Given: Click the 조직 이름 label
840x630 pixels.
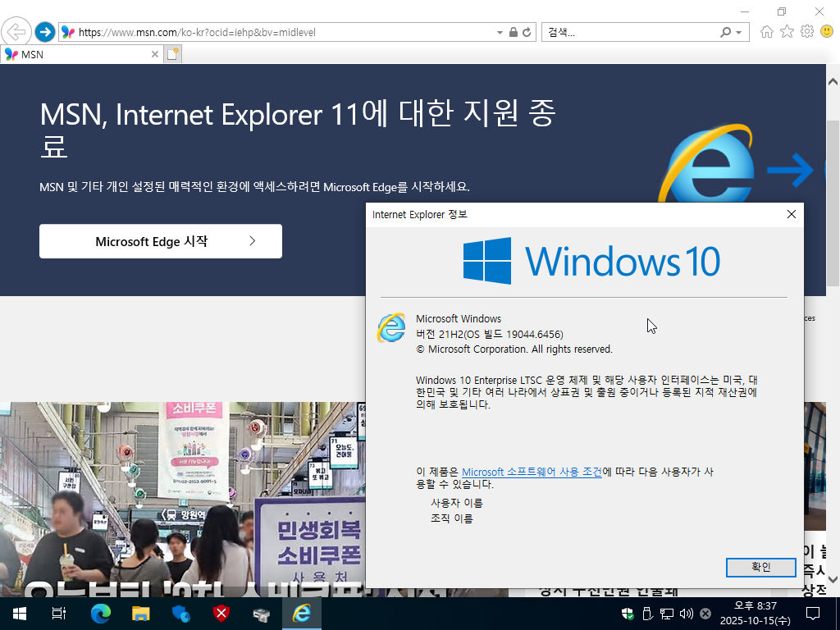Looking at the screenshot, I should point(452,518).
